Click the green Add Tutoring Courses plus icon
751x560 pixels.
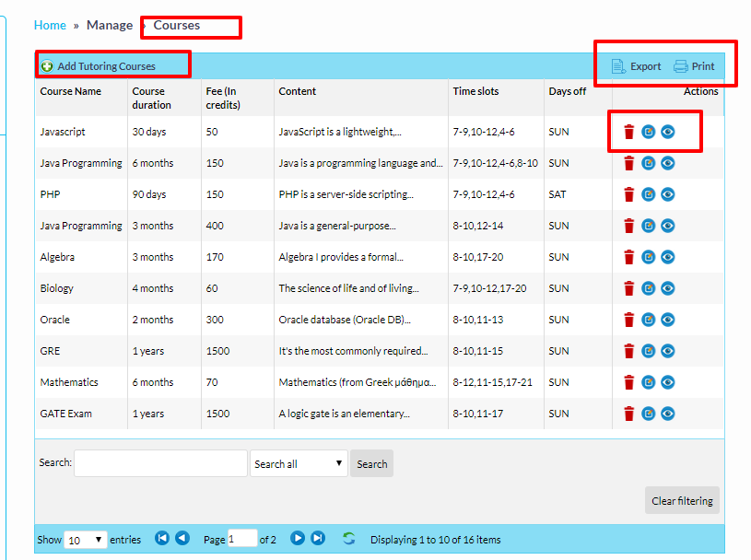point(47,66)
